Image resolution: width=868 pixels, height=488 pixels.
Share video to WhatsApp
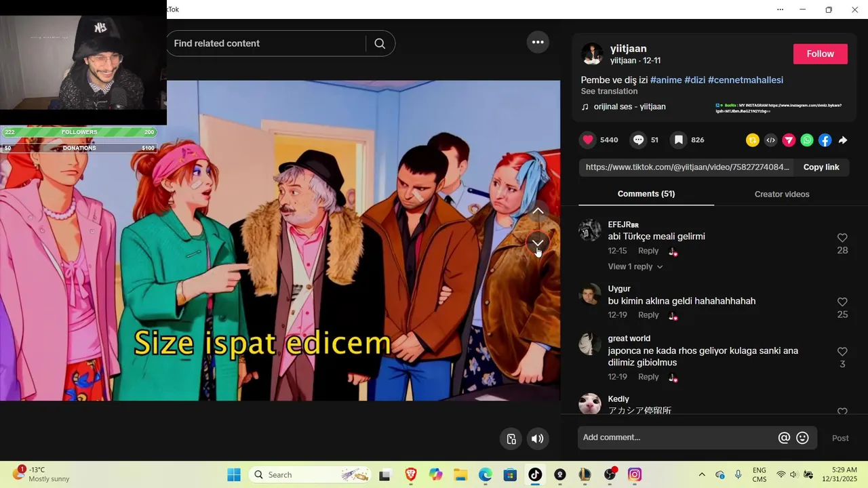[x=807, y=140]
